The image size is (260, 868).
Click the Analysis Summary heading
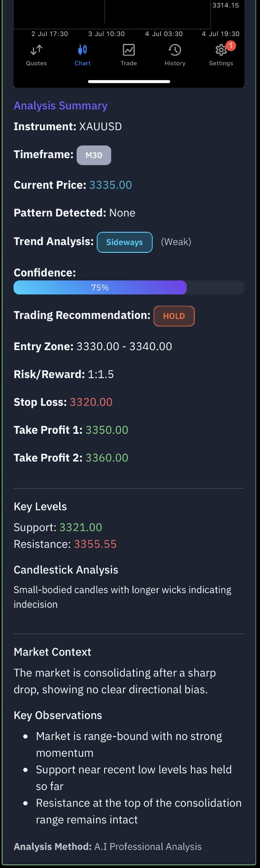[60, 106]
